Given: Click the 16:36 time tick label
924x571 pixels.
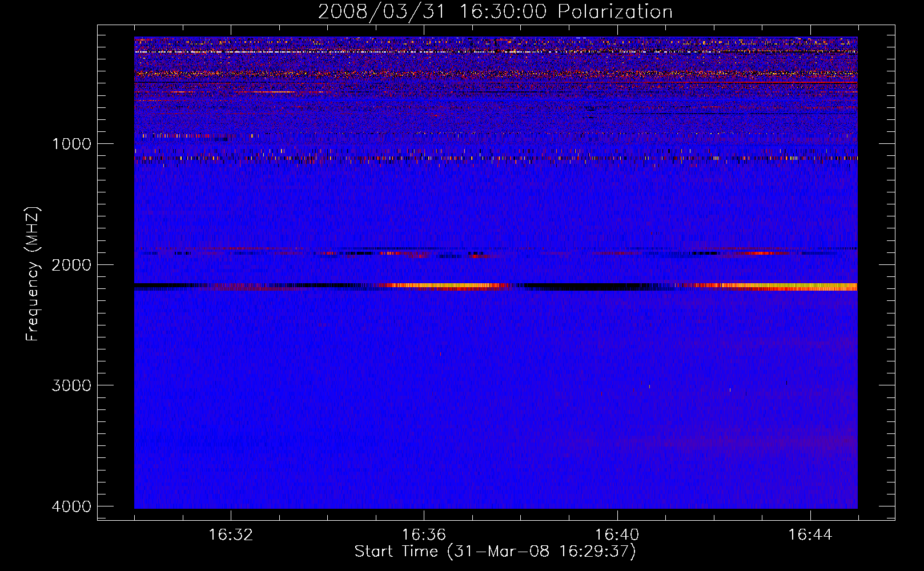Looking at the screenshot, I should 424,535.
